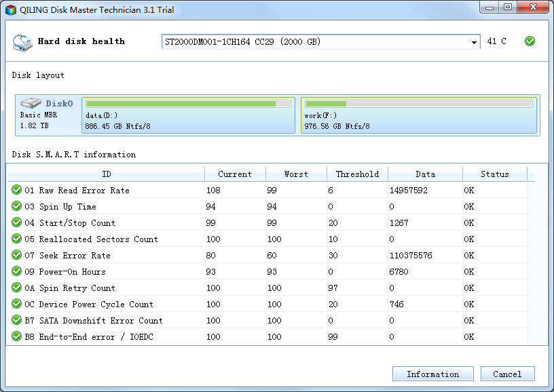This screenshot has width=554, height=392.
Task: Select the 09 Power-On Hours row
Action: click(271, 271)
